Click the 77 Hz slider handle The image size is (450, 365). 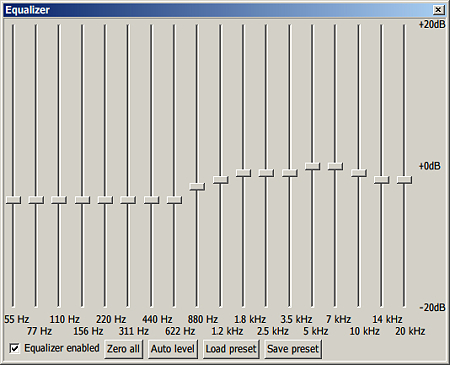click(x=36, y=200)
